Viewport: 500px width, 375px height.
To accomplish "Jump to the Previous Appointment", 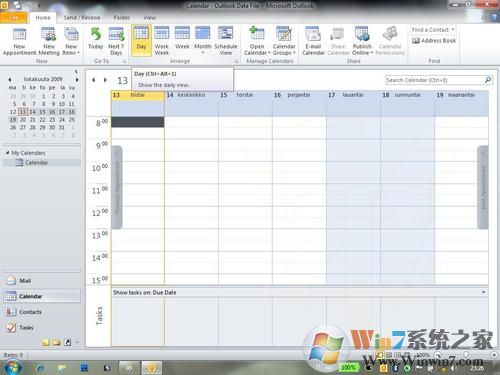I will point(117,187).
